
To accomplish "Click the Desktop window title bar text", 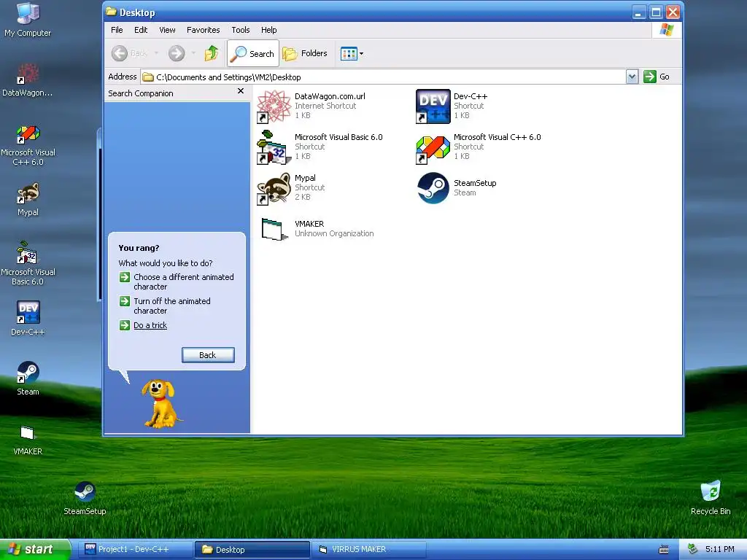I will click(136, 12).
